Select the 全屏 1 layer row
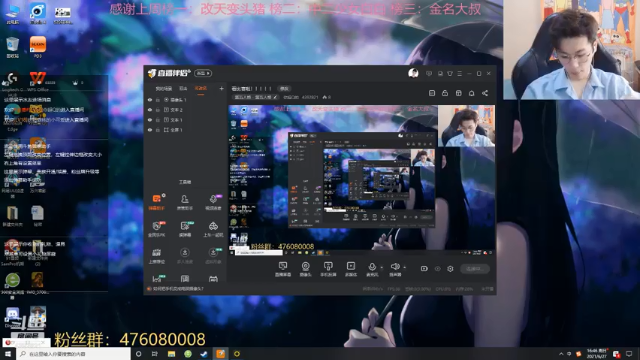640x360 pixels. click(185, 130)
